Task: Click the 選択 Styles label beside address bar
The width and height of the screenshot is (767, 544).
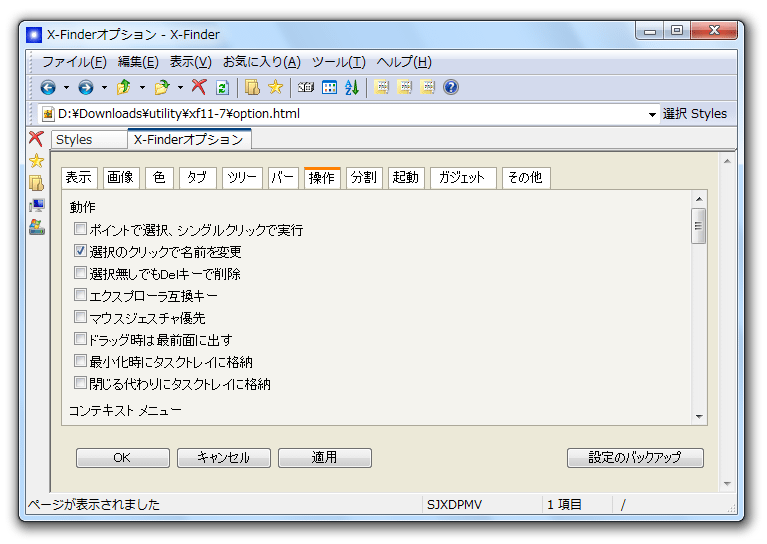Action: click(x=695, y=114)
